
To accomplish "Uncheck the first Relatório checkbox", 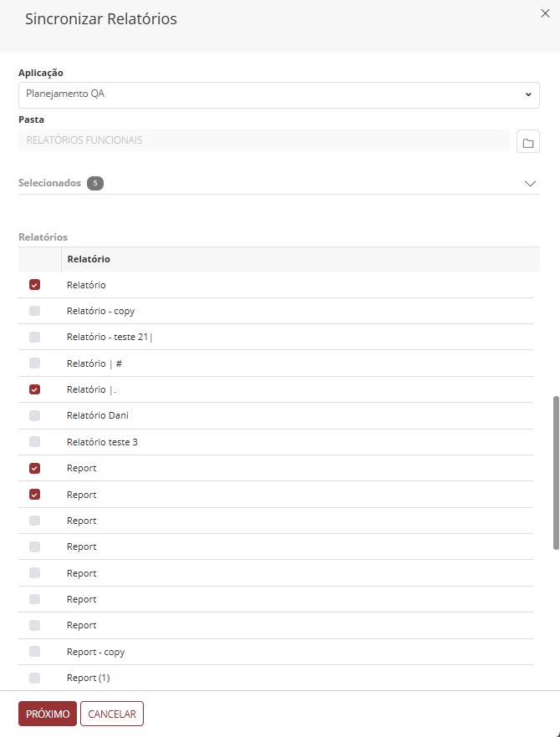I will [x=34, y=285].
